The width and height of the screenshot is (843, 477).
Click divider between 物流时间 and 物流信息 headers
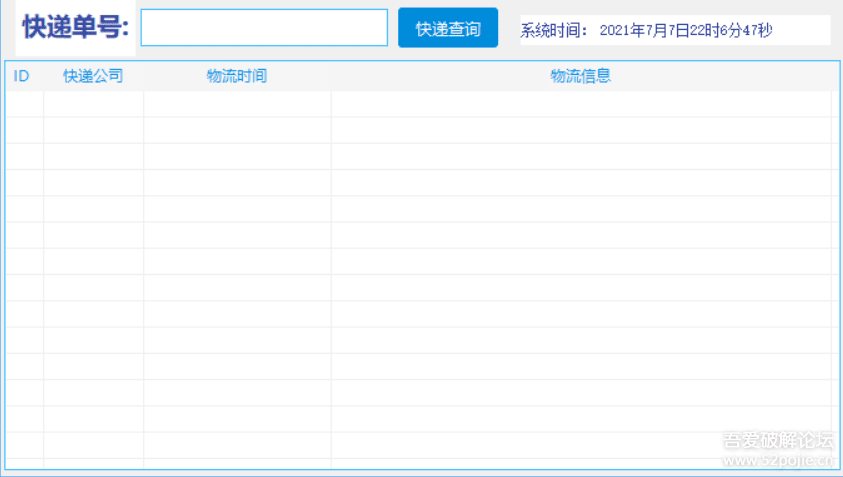[x=331, y=76]
